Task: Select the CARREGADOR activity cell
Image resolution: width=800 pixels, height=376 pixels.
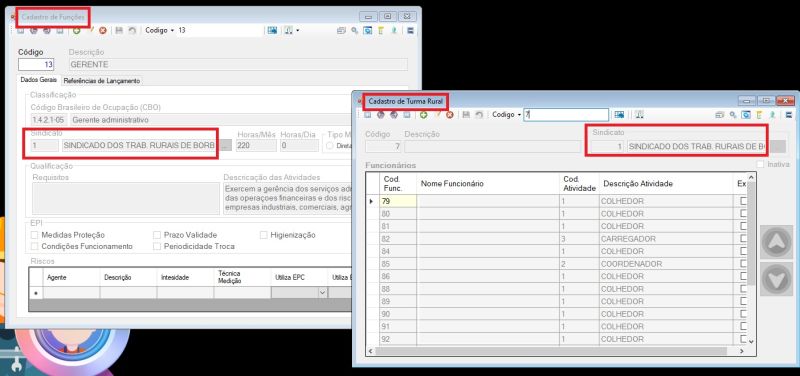Action: tap(666, 239)
